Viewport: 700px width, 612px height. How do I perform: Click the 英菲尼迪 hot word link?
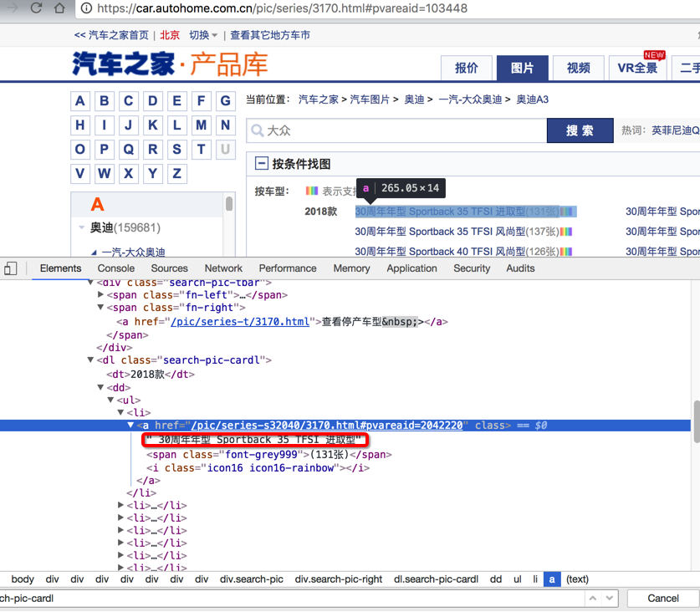click(676, 130)
